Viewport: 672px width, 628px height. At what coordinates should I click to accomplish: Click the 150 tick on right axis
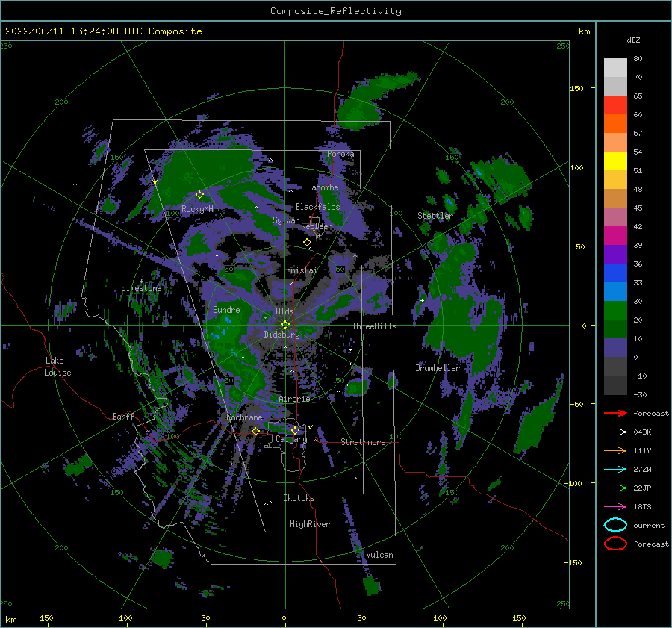point(576,88)
